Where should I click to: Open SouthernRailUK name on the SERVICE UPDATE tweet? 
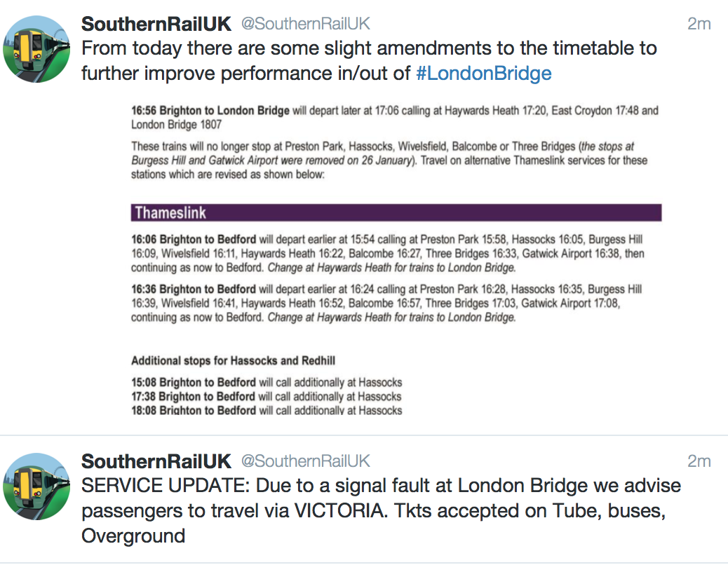click(x=156, y=461)
